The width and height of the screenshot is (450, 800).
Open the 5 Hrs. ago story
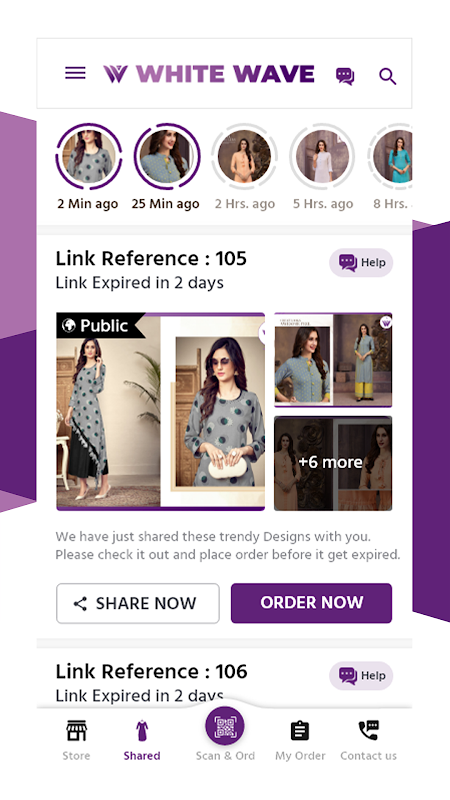tap(323, 156)
